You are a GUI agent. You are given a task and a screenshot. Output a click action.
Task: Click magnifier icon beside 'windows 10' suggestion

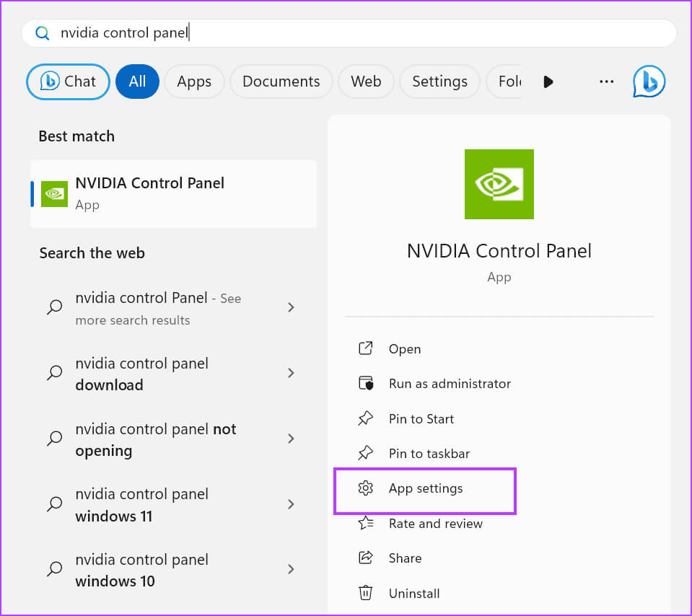coord(55,569)
